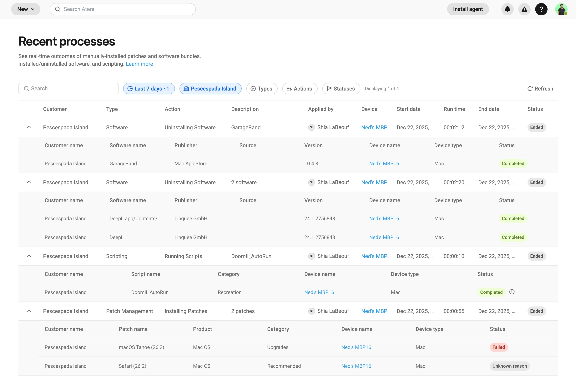
Task: Click the Install agent button
Action: [x=468, y=9]
